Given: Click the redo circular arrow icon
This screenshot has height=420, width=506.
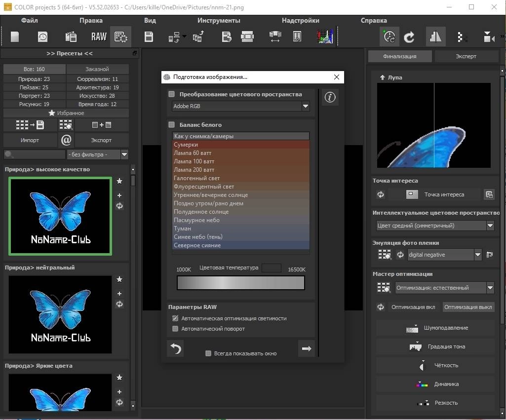Looking at the screenshot, I should click(409, 37).
